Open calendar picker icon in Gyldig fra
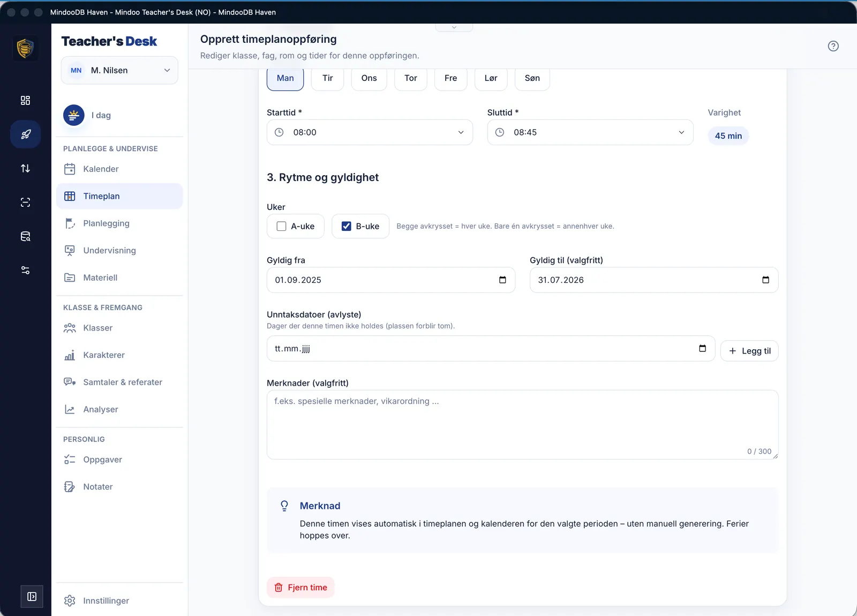857x616 pixels. [502, 280]
